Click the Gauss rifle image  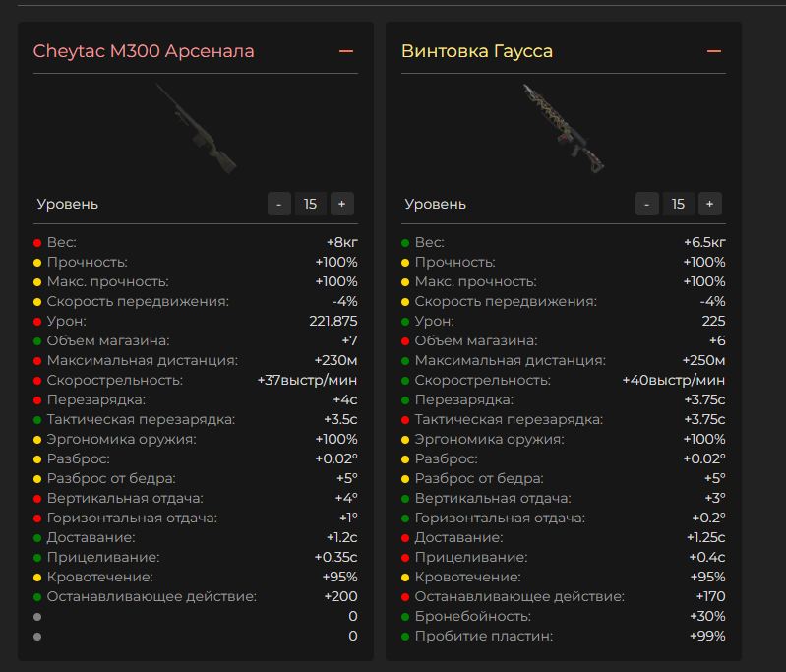point(564,129)
